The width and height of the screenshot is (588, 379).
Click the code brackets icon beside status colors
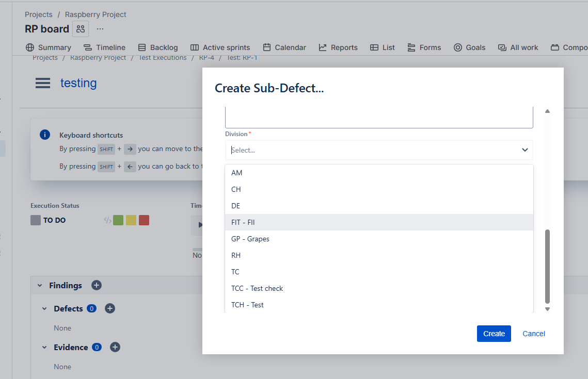tap(107, 220)
